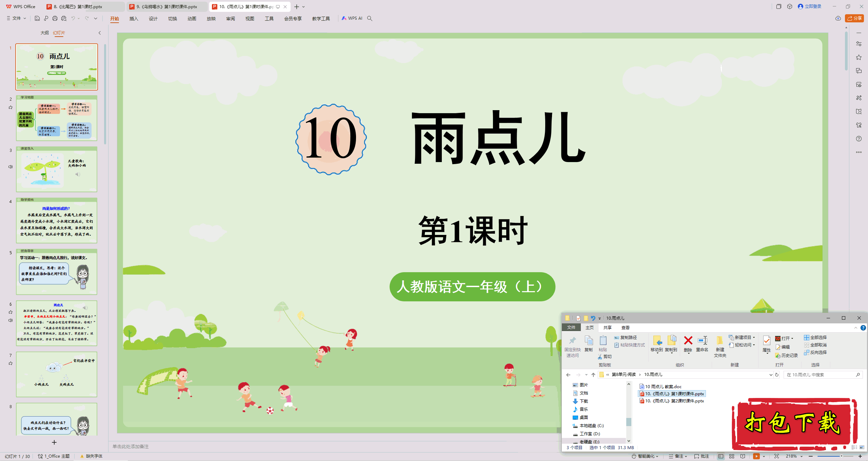Click the print icon in the WPS toolbar
The height and width of the screenshot is (461, 868).
55,18
